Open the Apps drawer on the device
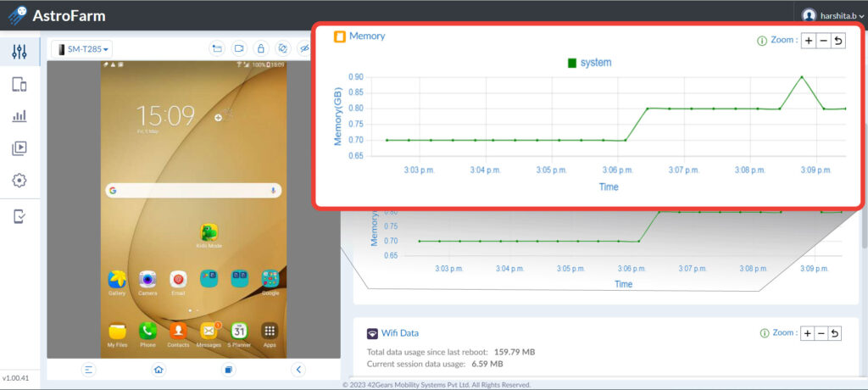 pyautogui.click(x=270, y=335)
